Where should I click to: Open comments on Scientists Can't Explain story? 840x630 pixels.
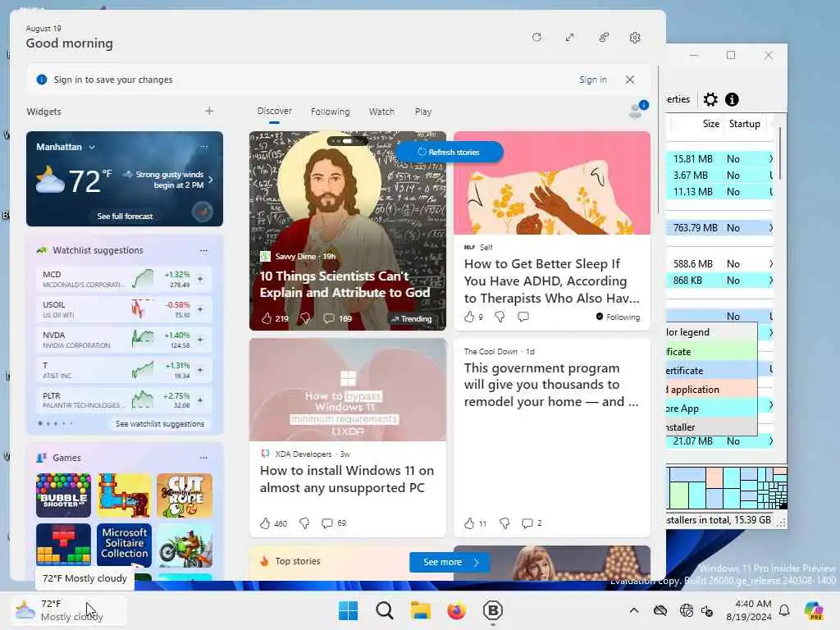pos(329,318)
